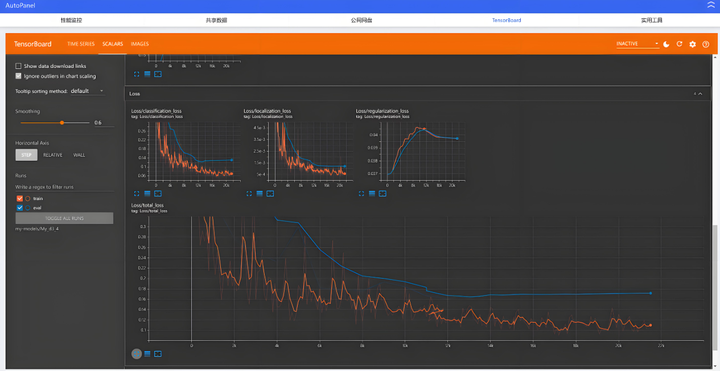Uncheck the train run checkbox
The height and width of the screenshot is (371, 720).
click(20, 199)
